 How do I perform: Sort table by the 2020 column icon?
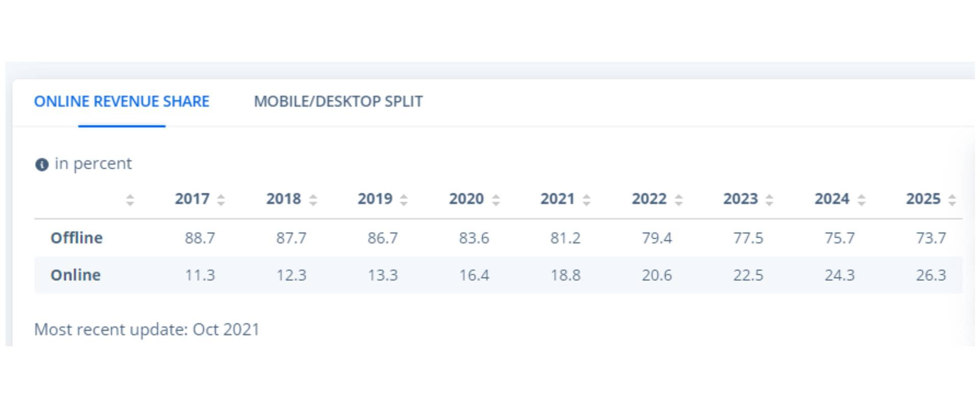(x=496, y=200)
